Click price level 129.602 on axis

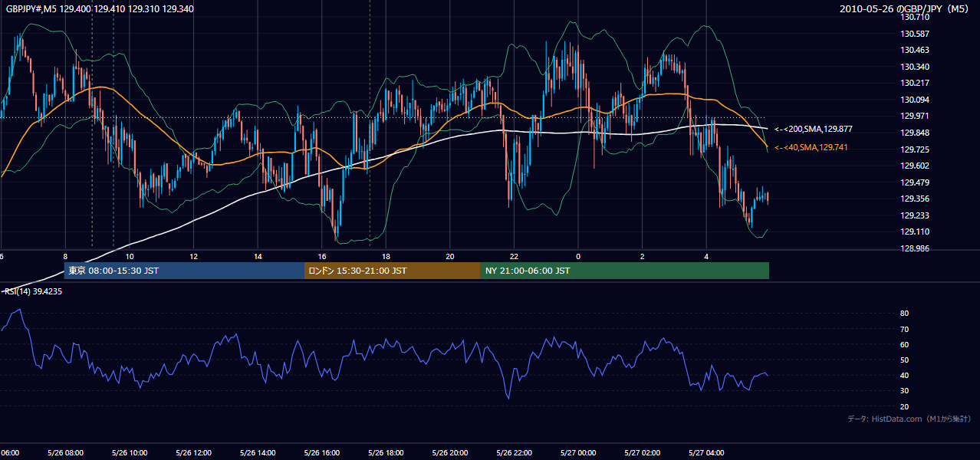914,166
